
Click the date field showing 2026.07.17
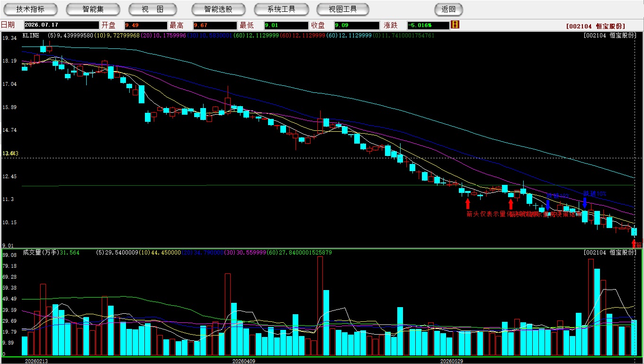[62, 25]
